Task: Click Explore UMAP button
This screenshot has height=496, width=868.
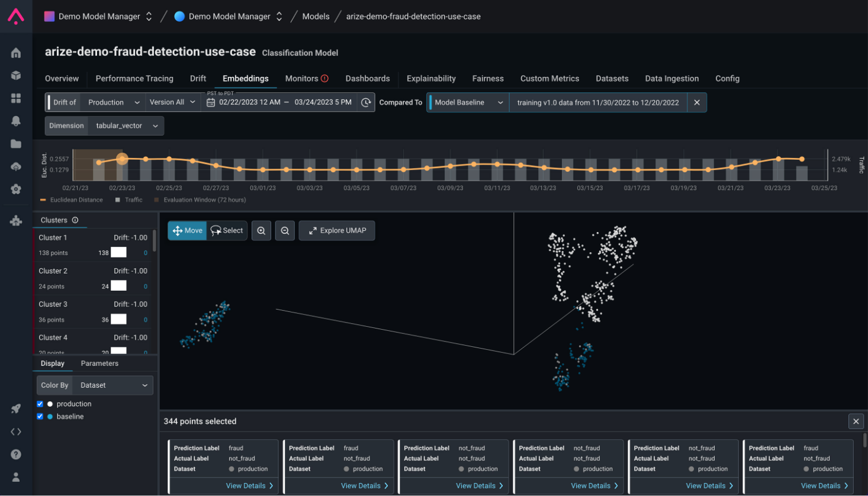Action: (337, 231)
